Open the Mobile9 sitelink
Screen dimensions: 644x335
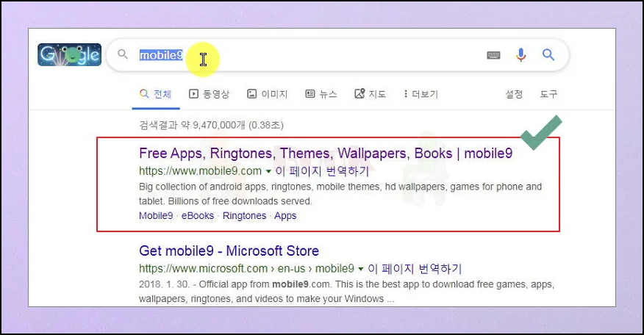[x=156, y=215]
